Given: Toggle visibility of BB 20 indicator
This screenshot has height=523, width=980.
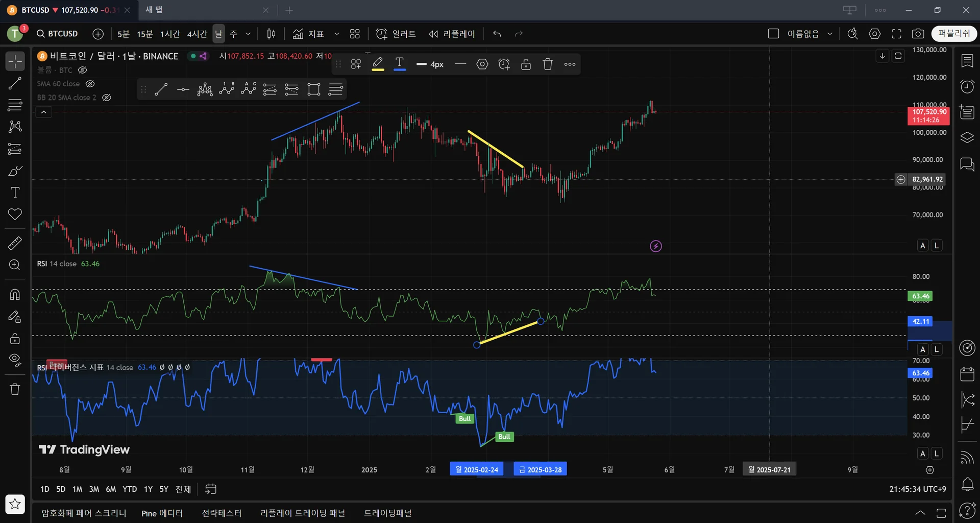Looking at the screenshot, I should pyautogui.click(x=107, y=98).
